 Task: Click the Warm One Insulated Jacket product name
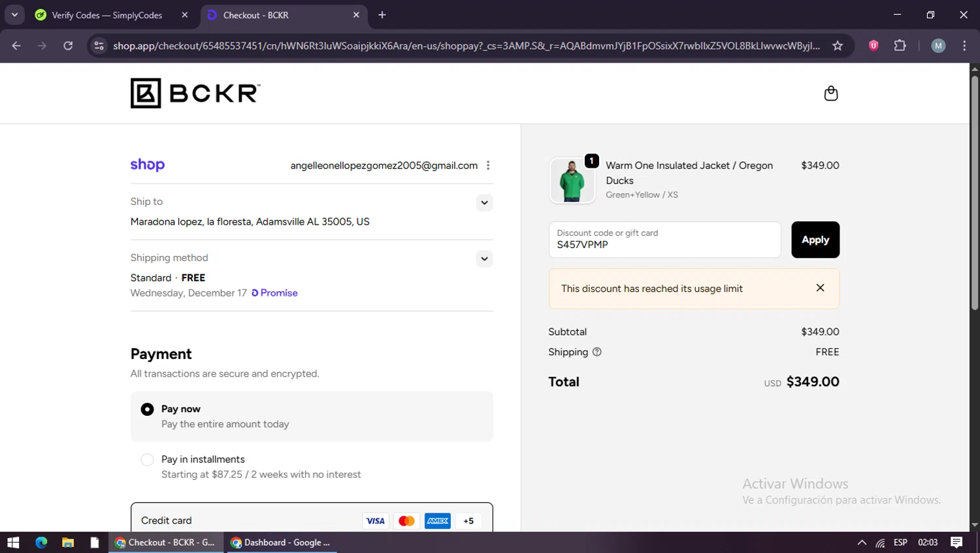pos(689,173)
